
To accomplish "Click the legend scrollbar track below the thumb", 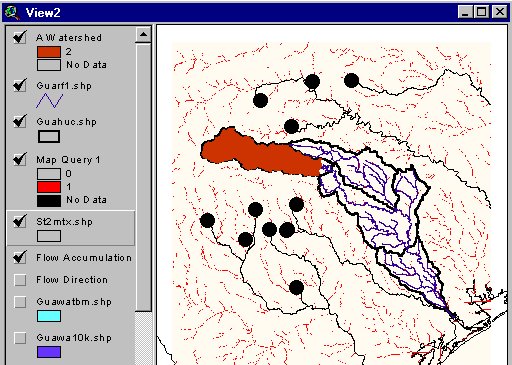I will pyautogui.click(x=143, y=338).
